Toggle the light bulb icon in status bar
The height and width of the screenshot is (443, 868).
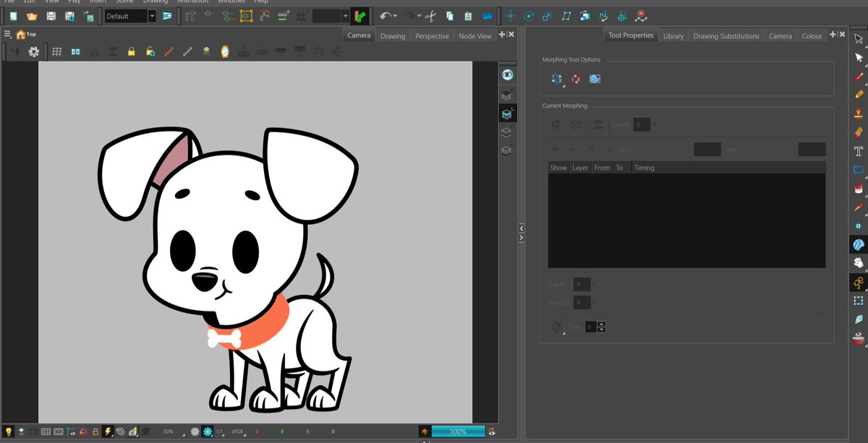coord(9,431)
